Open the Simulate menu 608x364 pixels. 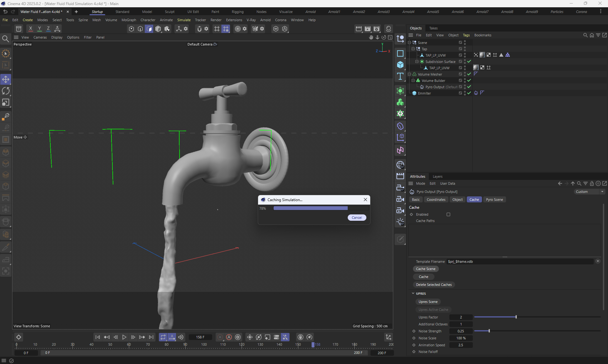coord(184,20)
